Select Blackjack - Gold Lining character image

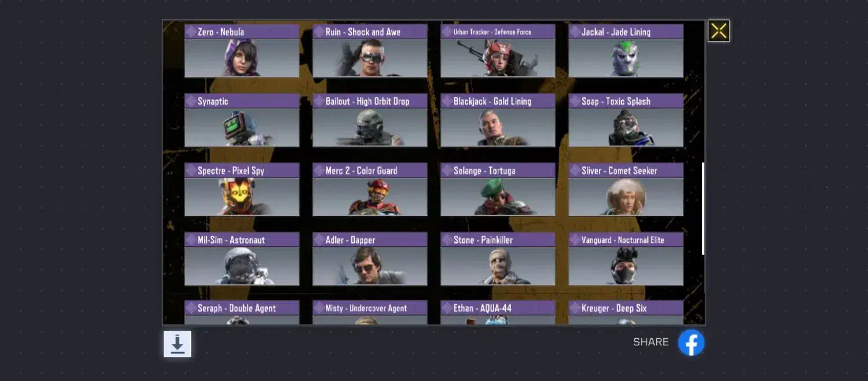pyautogui.click(x=498, y=127)
